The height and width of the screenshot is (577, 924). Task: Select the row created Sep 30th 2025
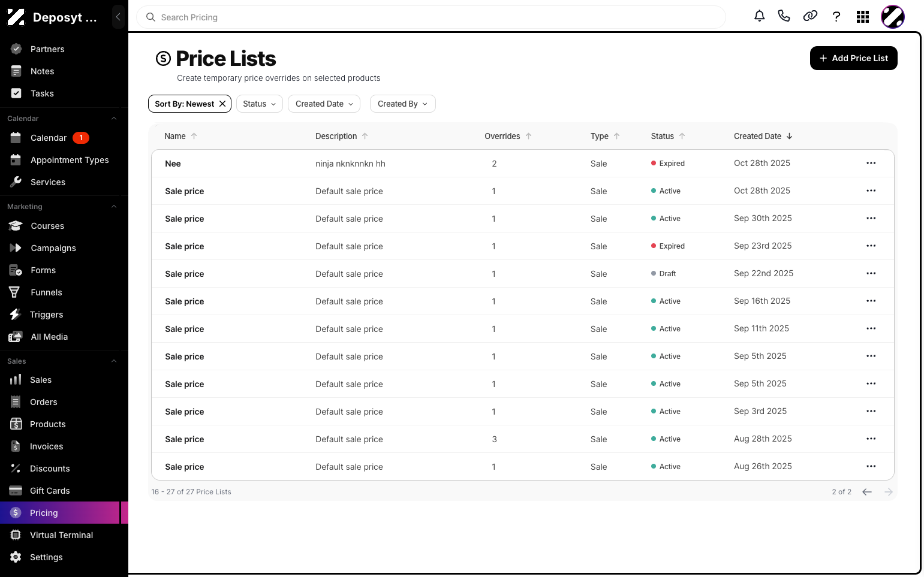[523, 219]
